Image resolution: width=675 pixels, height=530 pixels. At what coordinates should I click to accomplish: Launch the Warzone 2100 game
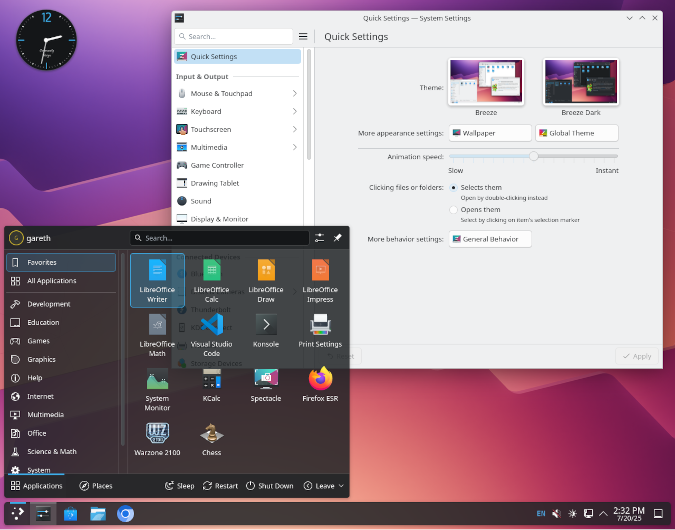[x=157, y=442]
